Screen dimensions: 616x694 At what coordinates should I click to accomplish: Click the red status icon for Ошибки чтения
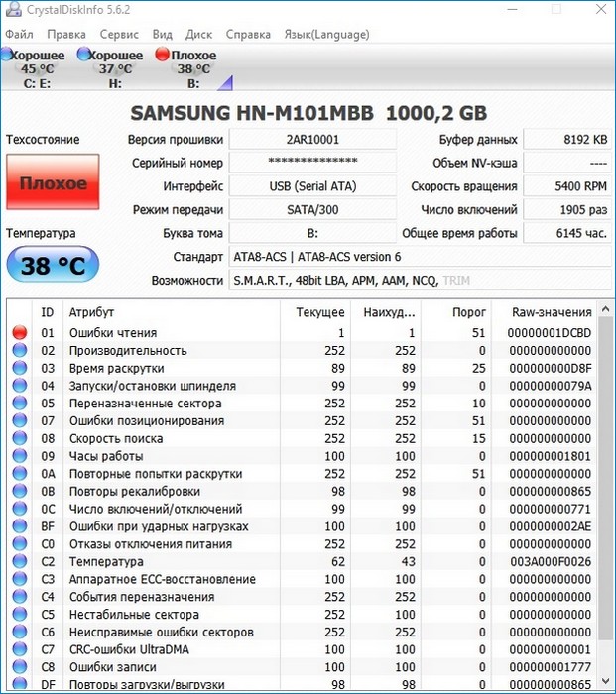click(18, 334)
